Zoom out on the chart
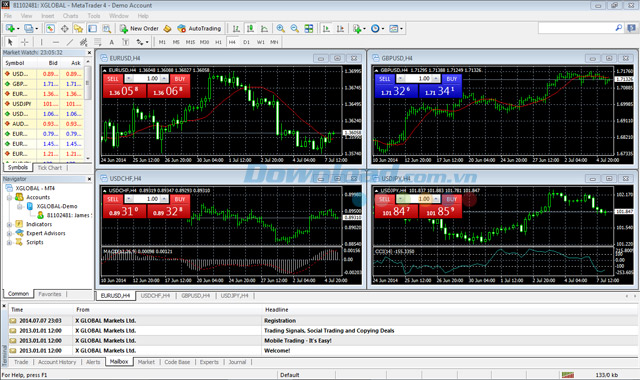Image resolution: width=640 pixels, height=380 pixels. (295, 29)
